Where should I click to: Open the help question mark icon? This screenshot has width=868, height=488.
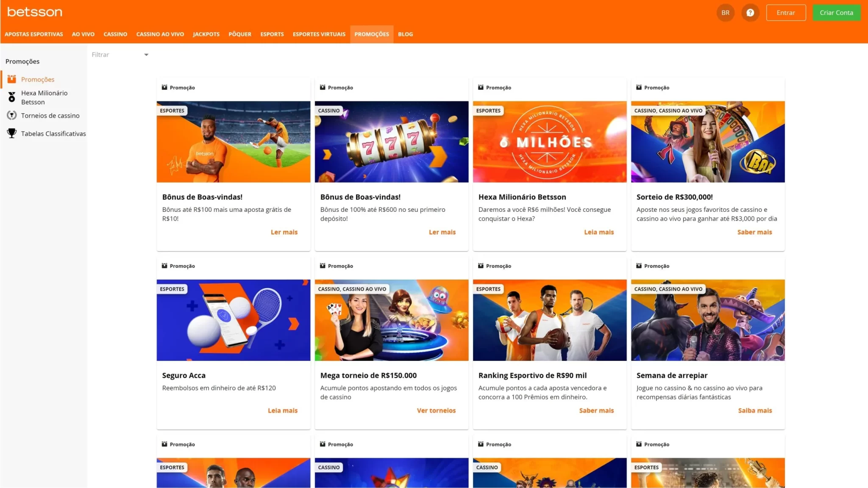750,13
